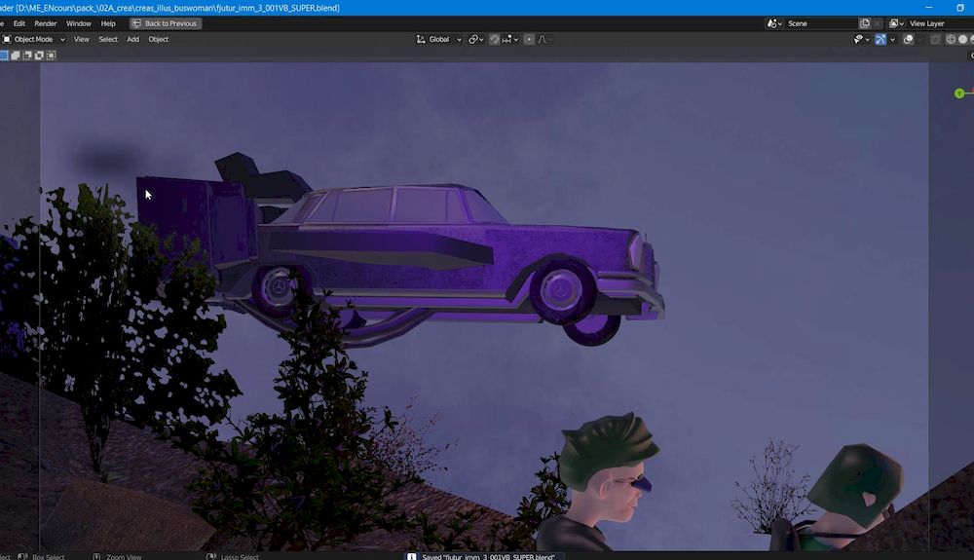Viewport: 974px width, 560px height.
Task: Open the Render menu
Action: point(46,23)
